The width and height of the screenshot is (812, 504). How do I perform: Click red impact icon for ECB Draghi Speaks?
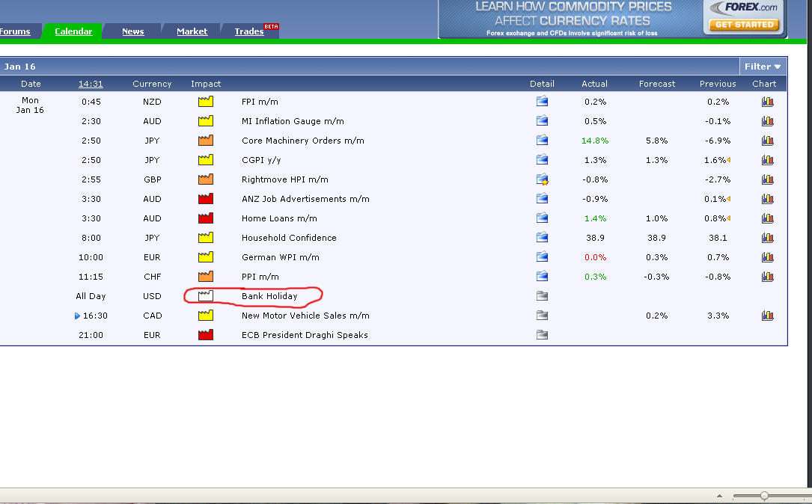[x=206, y=335]
